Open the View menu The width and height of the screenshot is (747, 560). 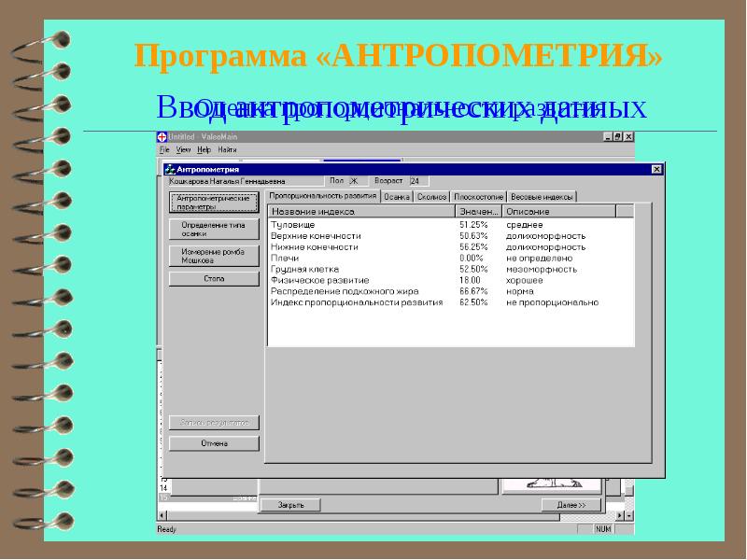pos(183,149)
